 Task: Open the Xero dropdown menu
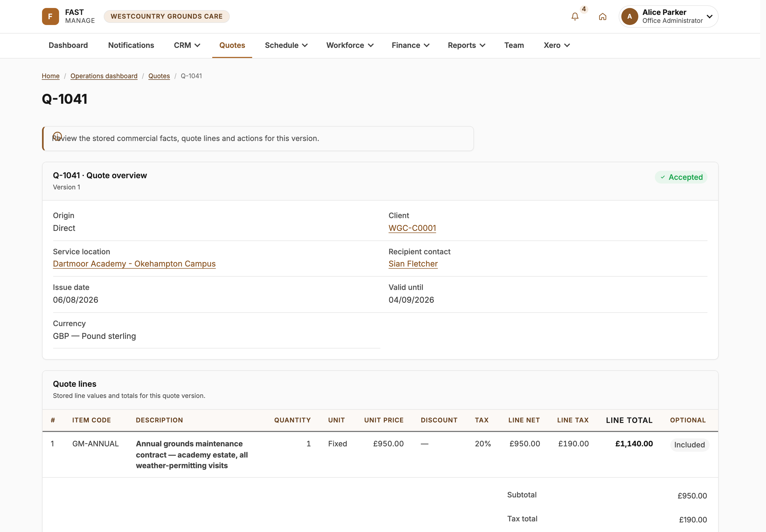(x=557, y=45)
